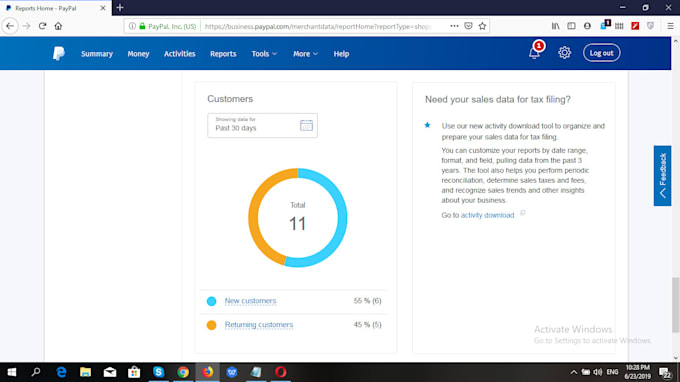The image size is (680, 382).
Task: Toggle Firefox sidebar view
Action: click(571, 26)
